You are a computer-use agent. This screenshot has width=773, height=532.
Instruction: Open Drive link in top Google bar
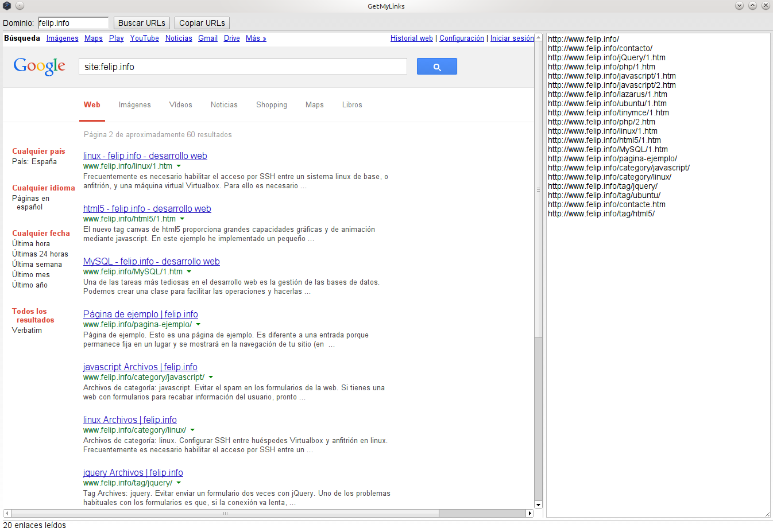(232, 38)
